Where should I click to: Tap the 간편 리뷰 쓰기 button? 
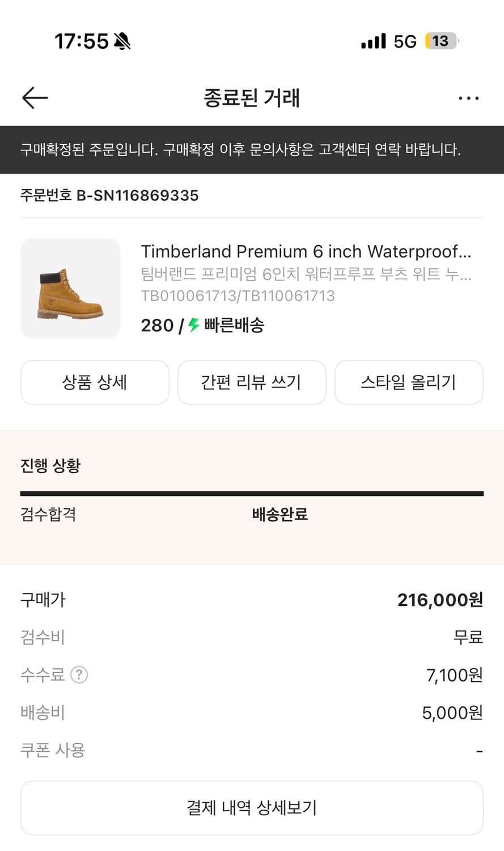coord(252,382)
